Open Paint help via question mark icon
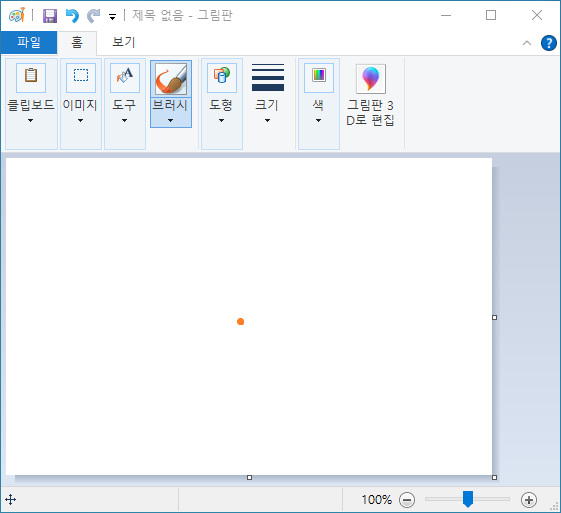This screenshot has height=513, width=561. coord(548,43)
